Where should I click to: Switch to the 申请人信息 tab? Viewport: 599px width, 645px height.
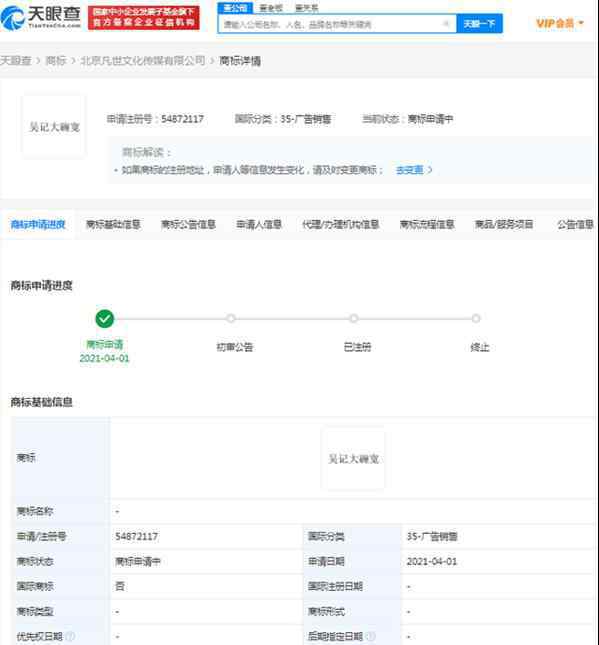click(259, 224)
